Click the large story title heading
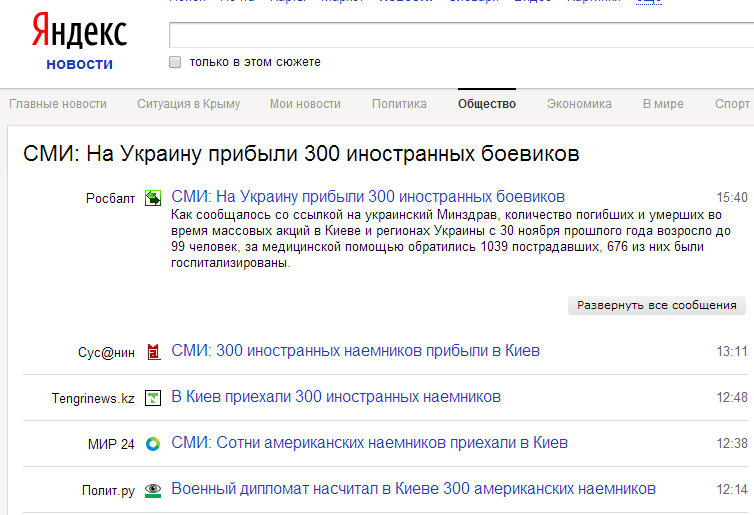This screenshot has width=754, height=515. (301, 154)
